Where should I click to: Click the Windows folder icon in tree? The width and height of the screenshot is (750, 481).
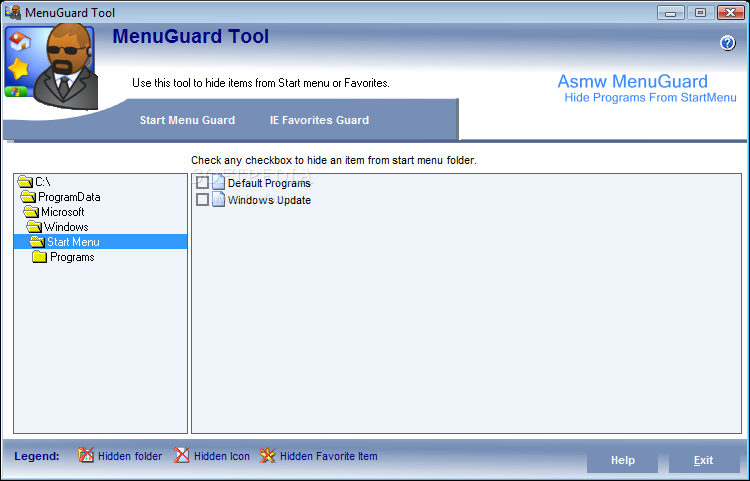pyautogui.click(x=34, y=227)
